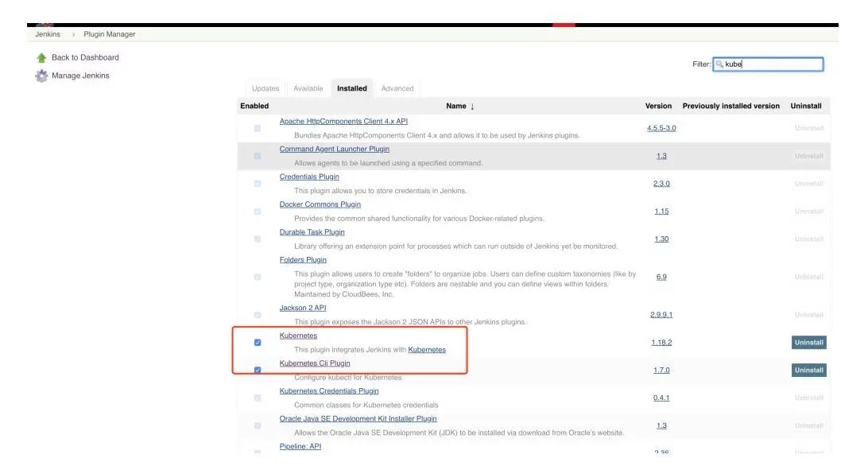Open Apache HttpComponents Client 4.x API link
This screenshot has width=868, height=470.
pyautogui.click(x=343, y=121)
